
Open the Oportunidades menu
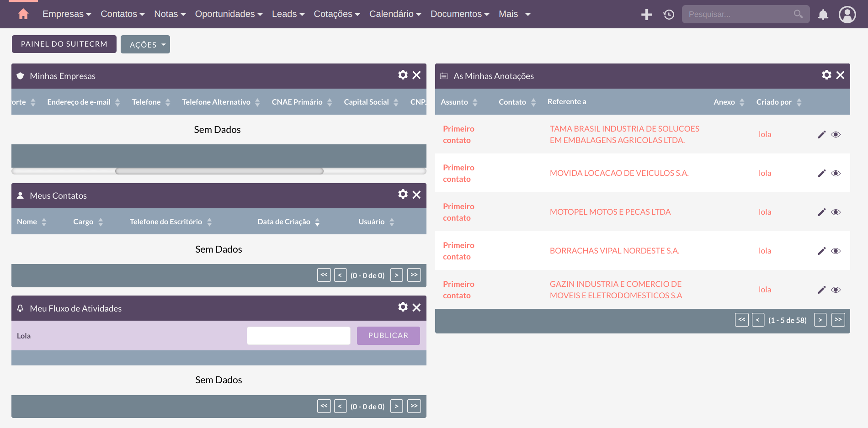(x=229, y=14)
